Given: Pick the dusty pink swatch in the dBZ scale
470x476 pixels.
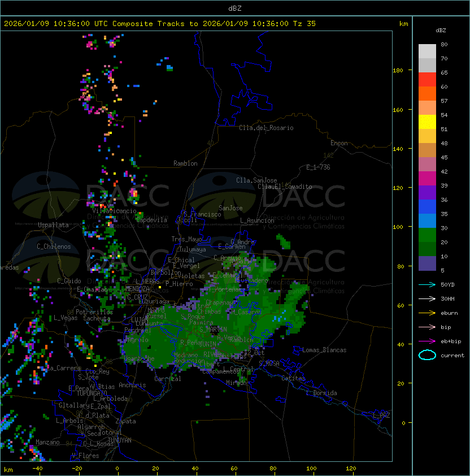Looking at the screenshot, I should (x=427, y=165).
